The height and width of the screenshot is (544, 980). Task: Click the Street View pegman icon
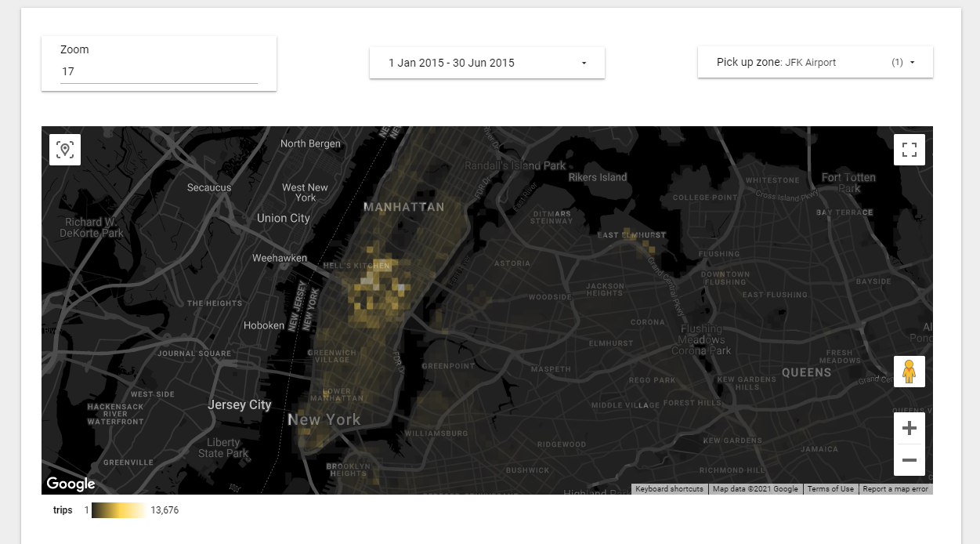click(x=909, y=372)
